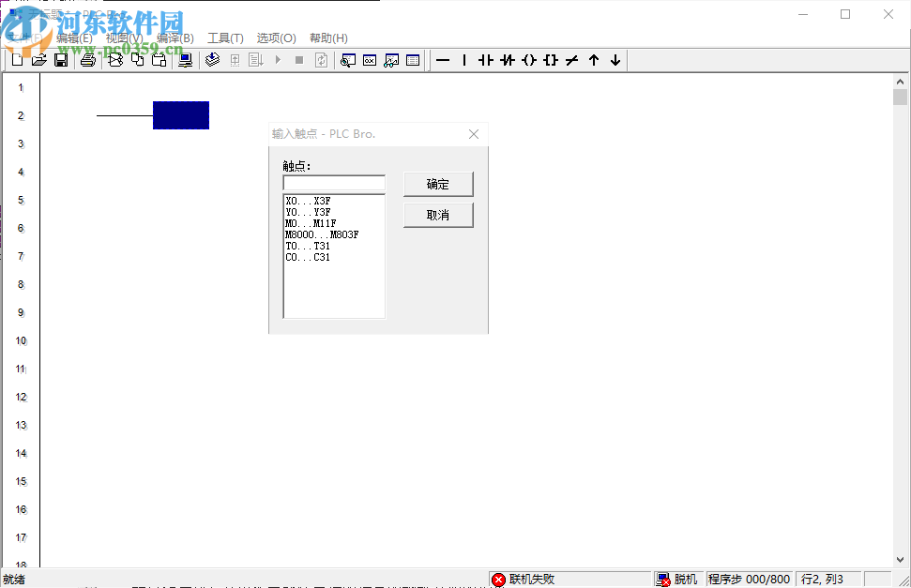Open the 编译(B) menu
Image resolution: width=911 pixels, height=588 pixels.
pos(175,38)
